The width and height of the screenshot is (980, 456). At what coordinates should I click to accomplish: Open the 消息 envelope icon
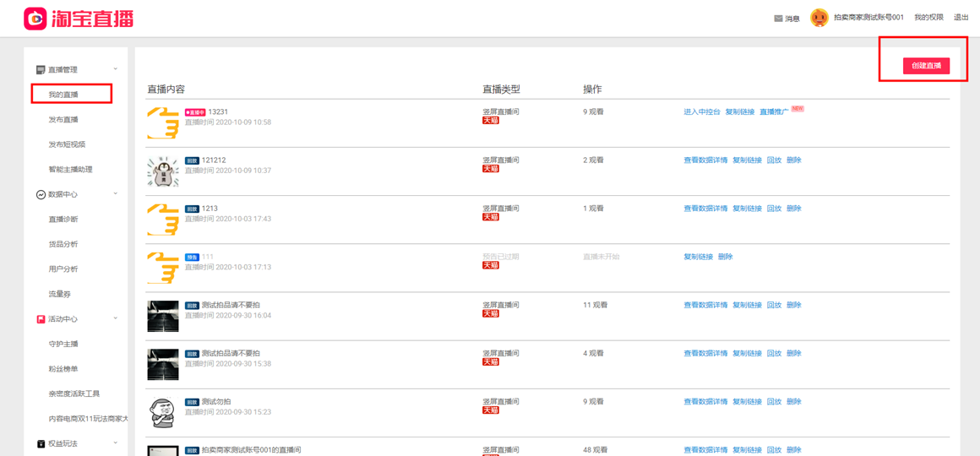pos(778,18)
